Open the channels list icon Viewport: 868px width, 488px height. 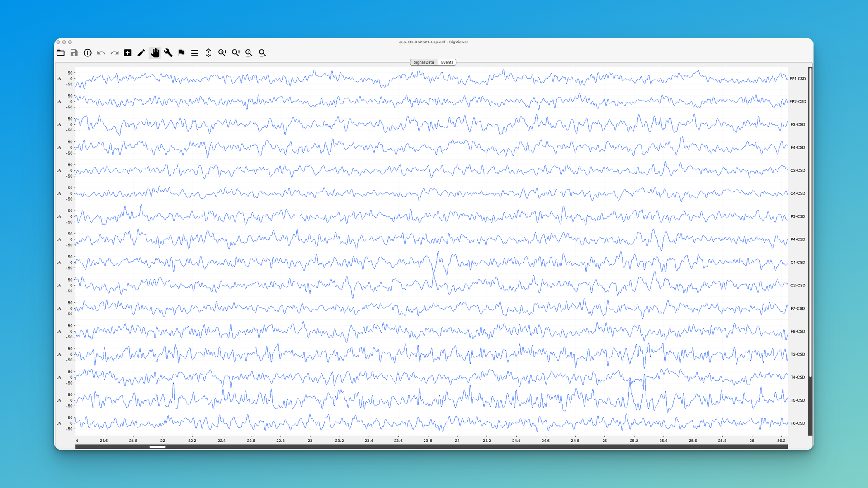point(195,53)
